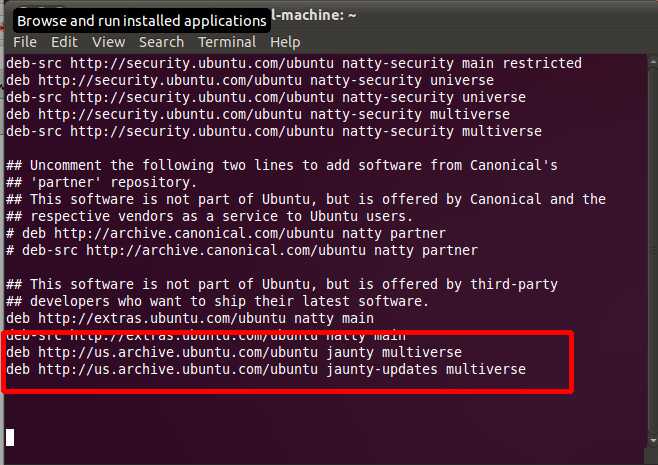The width and height of the screenshot is (658, 465).
Task: Click the scrollbar up arrow
Action: (x=653, y=61)
